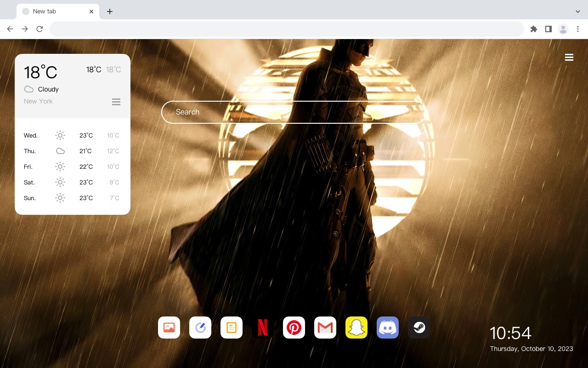Image resolution: width=588 pixels, height=368 pixels.
Task: Click the Thursday cloud forecast icon
Action: point(60,151)
